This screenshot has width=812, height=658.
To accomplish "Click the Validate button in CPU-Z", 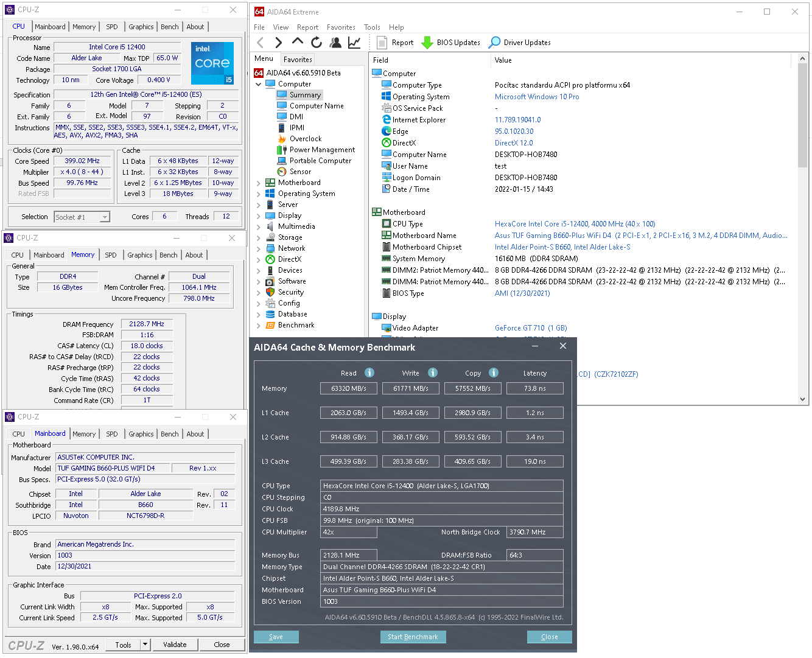I will (175, 645).
